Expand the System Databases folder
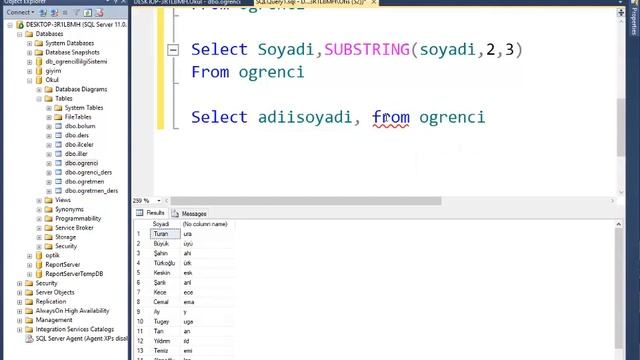The width and height of the screenshot is (640, 360). 29,43
